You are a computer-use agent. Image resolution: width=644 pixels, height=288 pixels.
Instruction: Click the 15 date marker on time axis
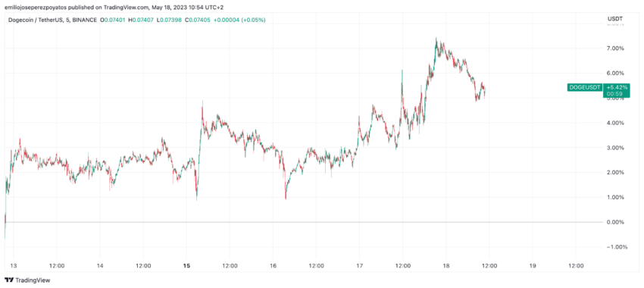click(186, 266)
